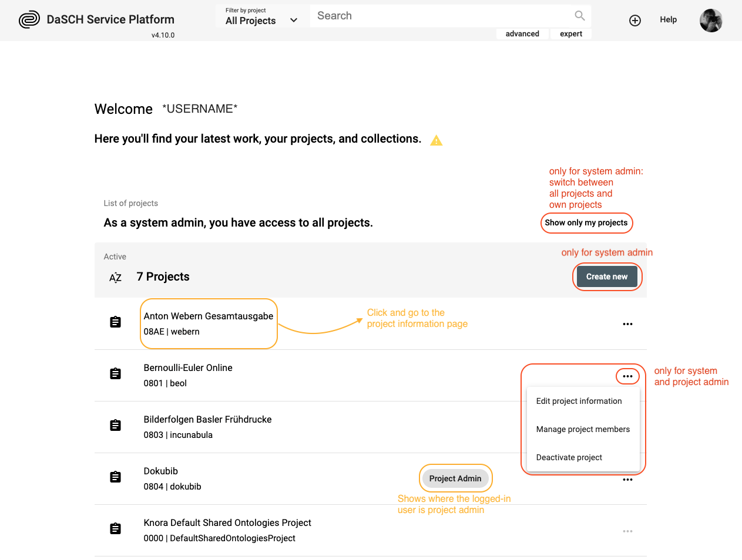Click the '7 Projects' heading

pos(163,277)
